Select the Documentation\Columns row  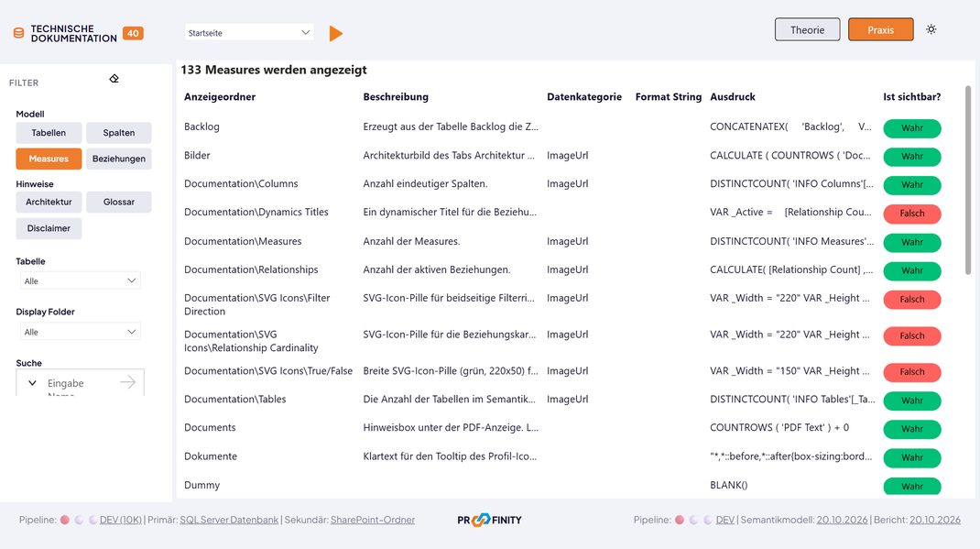tap(241, 184)
